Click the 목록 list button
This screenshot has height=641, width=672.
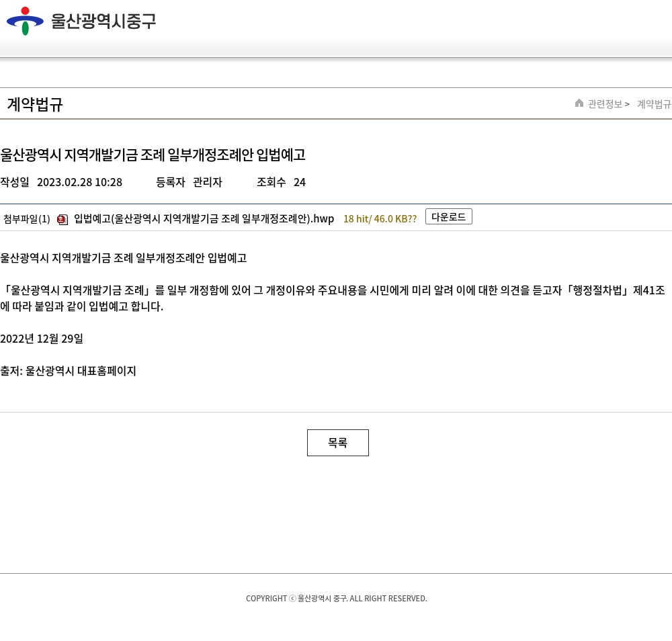point(338,443)
